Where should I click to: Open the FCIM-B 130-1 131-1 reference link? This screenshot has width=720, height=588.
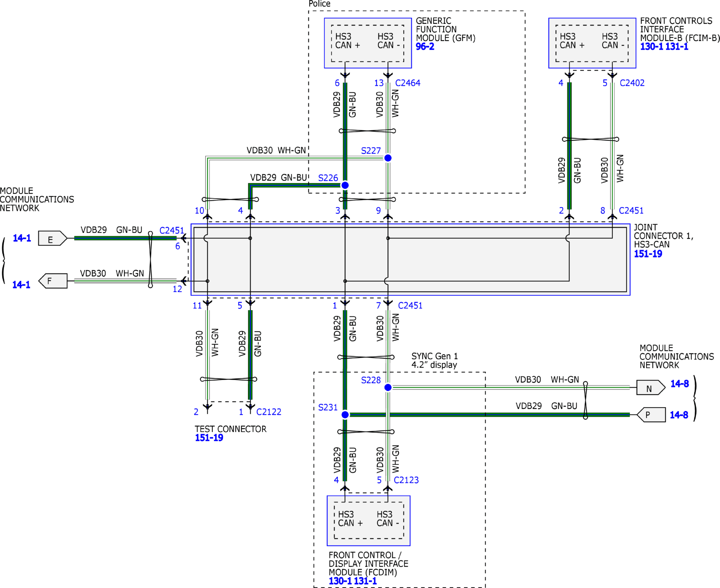(664, 47)
